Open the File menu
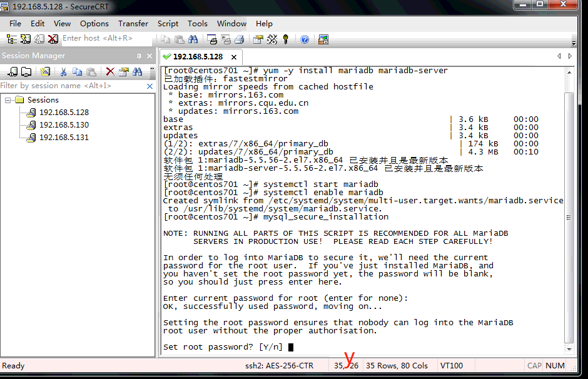The image size is (588, 379). pyautogui.click(x=15, y=24)
